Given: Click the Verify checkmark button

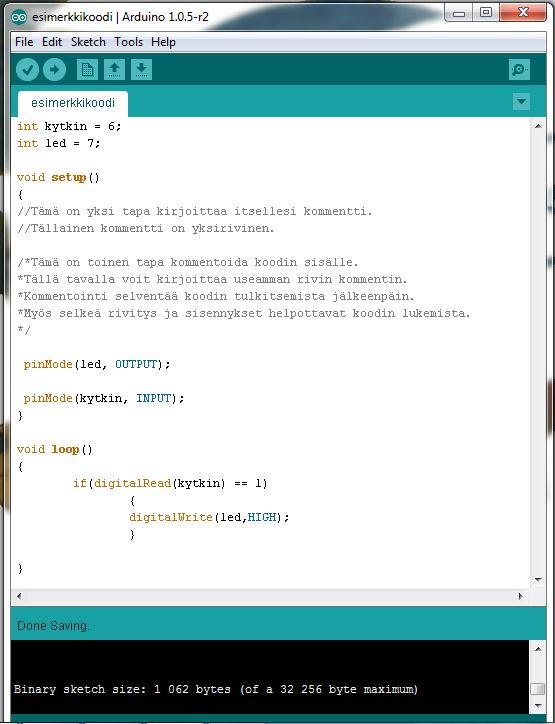Looking at the screenshot, I should point(27,70).
